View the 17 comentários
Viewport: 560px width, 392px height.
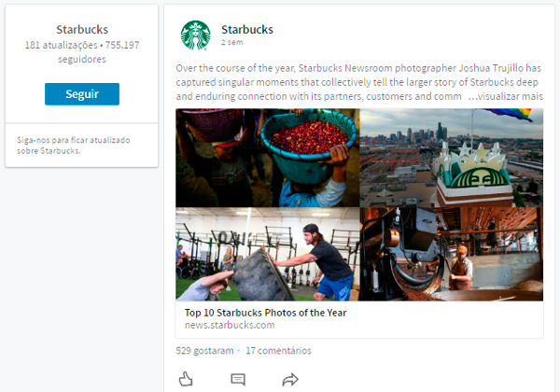(278, 351)
